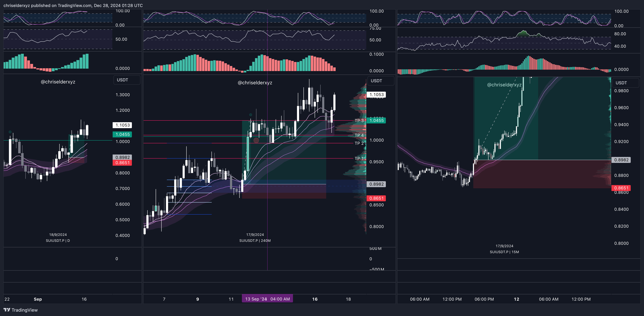Click green dot marker above 240M candles
Screen dimensions: 644x316
point(250,115)
